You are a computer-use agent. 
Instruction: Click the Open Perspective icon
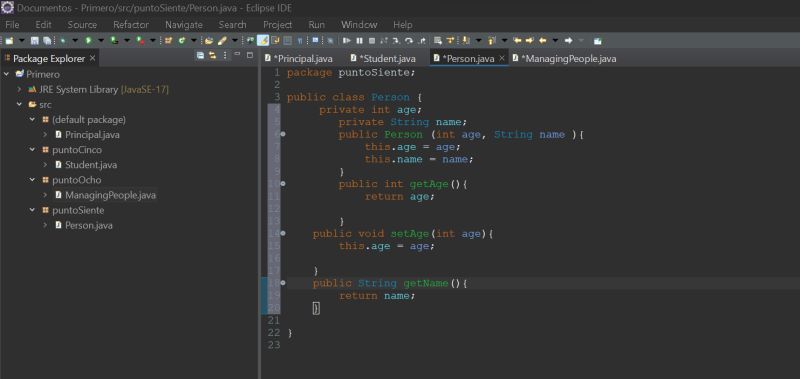[597, 40]
